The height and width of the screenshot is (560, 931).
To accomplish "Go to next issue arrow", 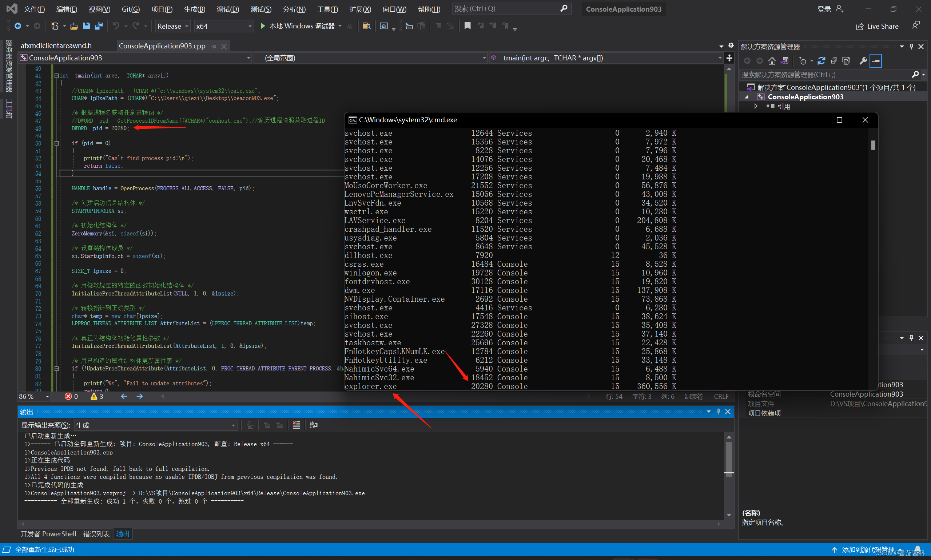I will tap(140, 397).
